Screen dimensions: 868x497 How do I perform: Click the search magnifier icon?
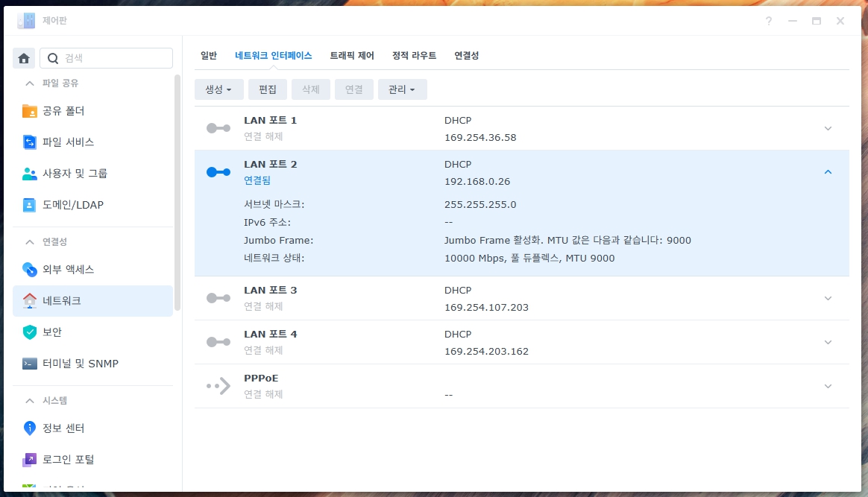(x=53, y=58)
